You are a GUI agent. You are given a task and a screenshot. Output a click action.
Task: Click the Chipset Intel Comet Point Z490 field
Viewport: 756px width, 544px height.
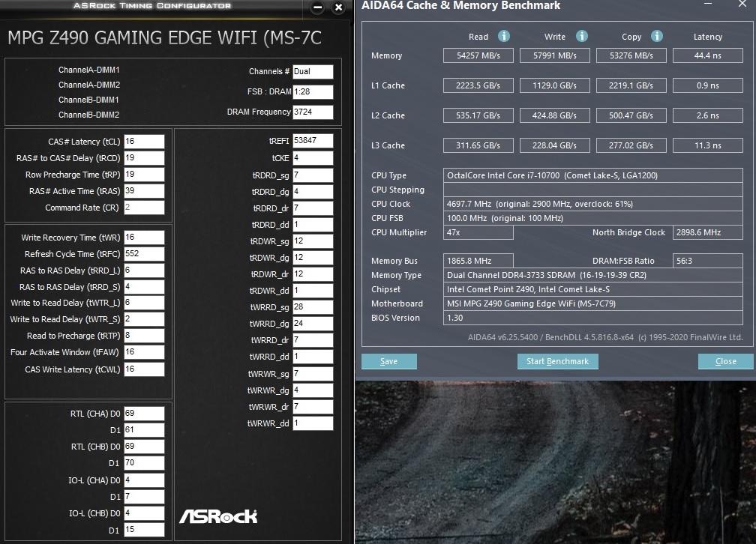(593, 289)
